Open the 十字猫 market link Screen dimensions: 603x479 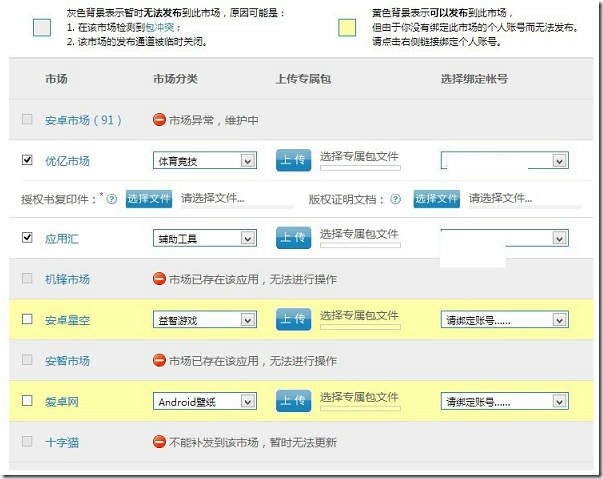click(x=62, y=442)
